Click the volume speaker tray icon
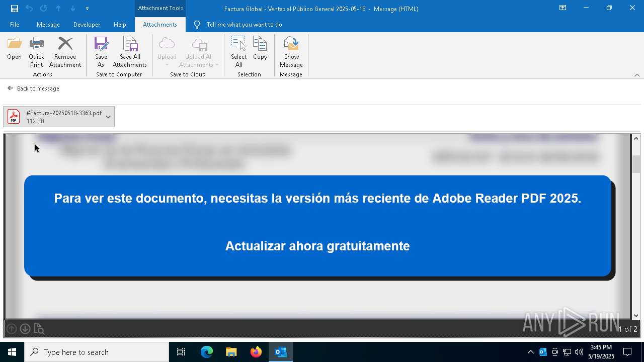The image size is (644, 362). tap(579, 352)
